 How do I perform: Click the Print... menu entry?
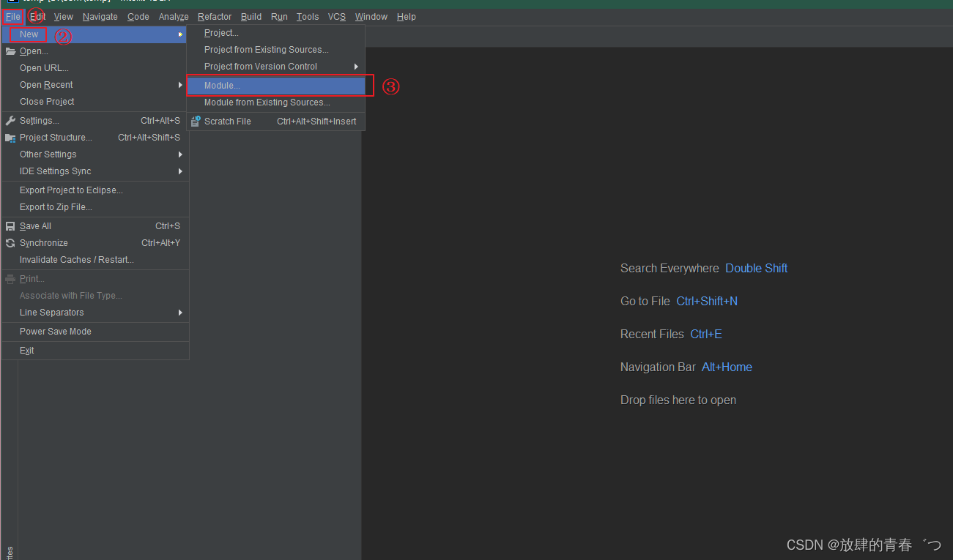[x=94, y=279]
